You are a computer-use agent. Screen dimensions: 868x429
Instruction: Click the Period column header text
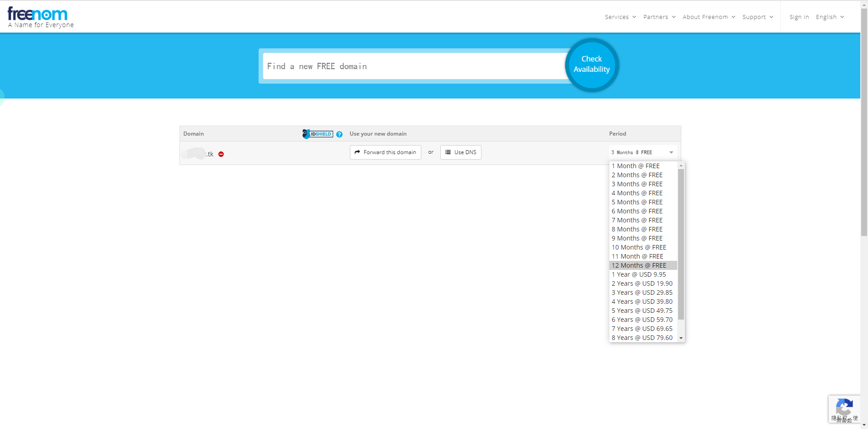618,134
